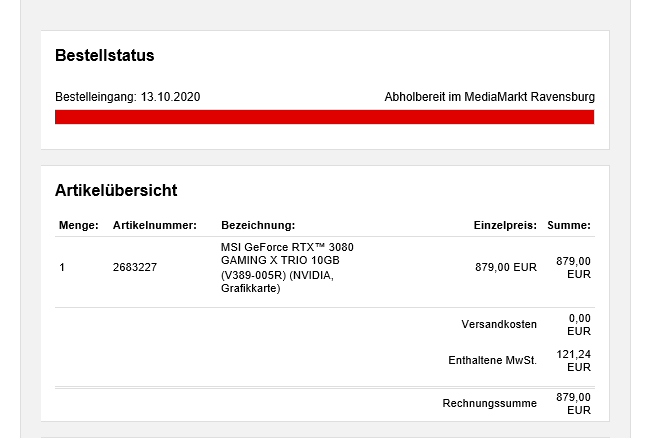Click the Summe column header
The width and height of the screenshot is (658, 438).
point(569,225)
